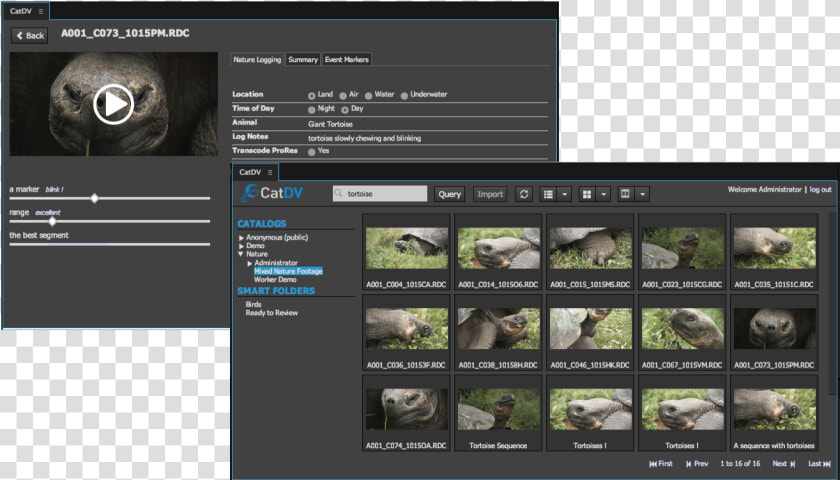840x480 pixels.
Task: Open thumbnail A001_C014_1015O6.RDC
Action: 499,252
